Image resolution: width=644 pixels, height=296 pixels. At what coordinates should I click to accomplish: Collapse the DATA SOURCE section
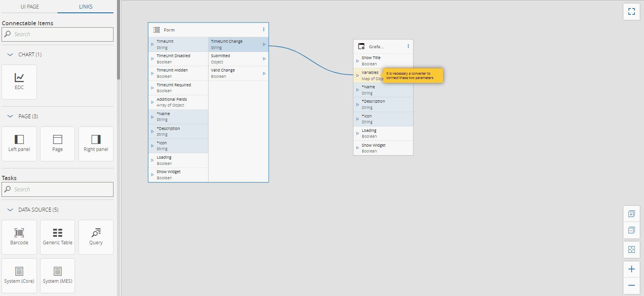10,210
